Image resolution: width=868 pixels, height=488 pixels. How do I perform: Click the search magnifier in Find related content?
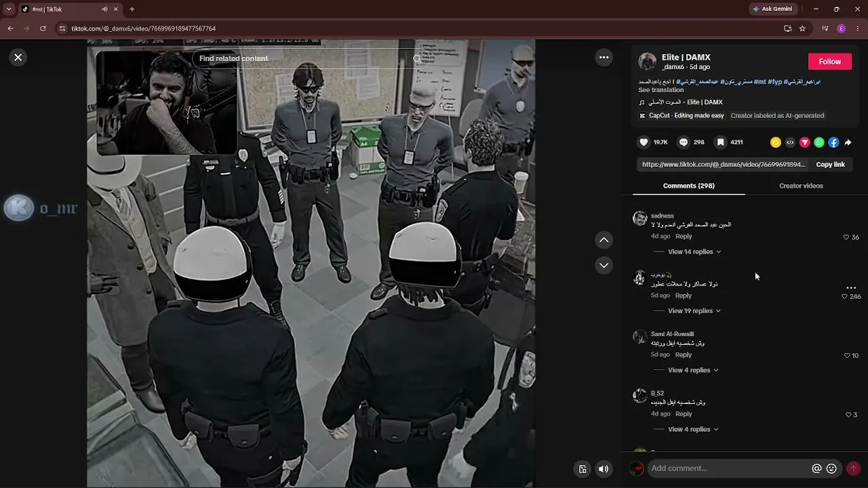(x=418, y=58)
